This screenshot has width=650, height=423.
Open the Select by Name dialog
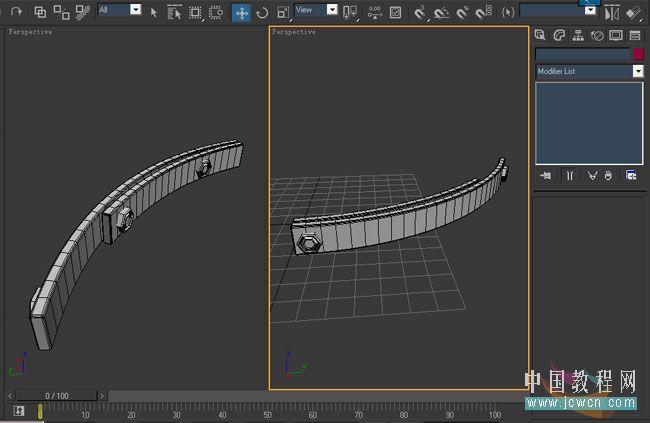pos(174,12)
